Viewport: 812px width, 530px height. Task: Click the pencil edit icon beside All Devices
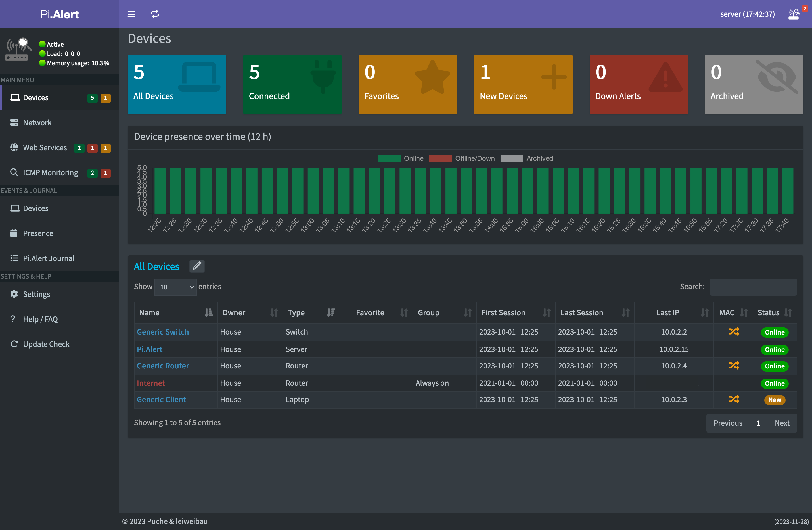coord(197,266)
